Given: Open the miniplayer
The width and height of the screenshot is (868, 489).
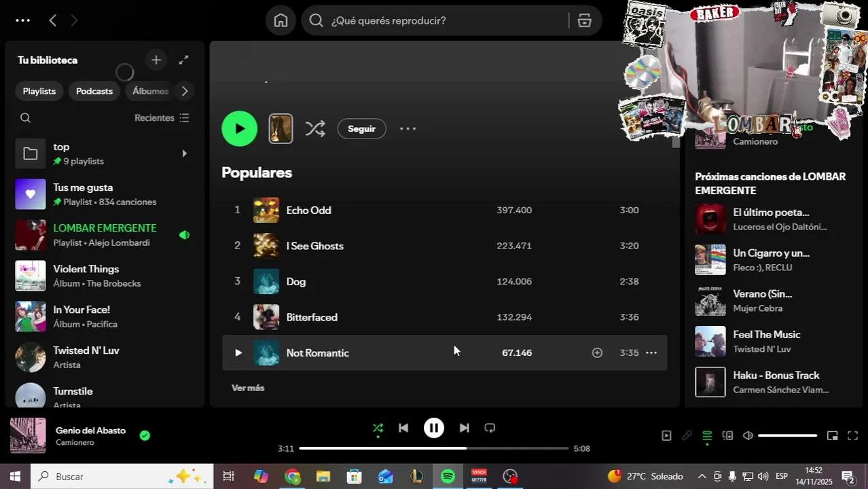Looking at the screenshot, I should tap(832, 436).
